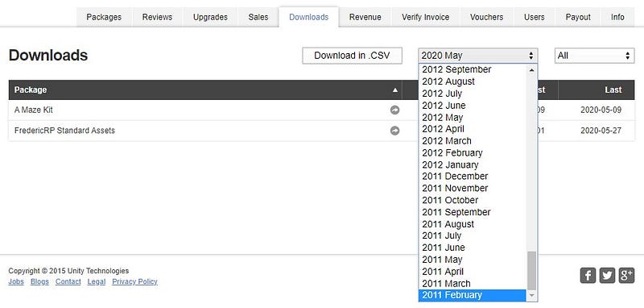Open the 2020 May month dropdown

478,56
